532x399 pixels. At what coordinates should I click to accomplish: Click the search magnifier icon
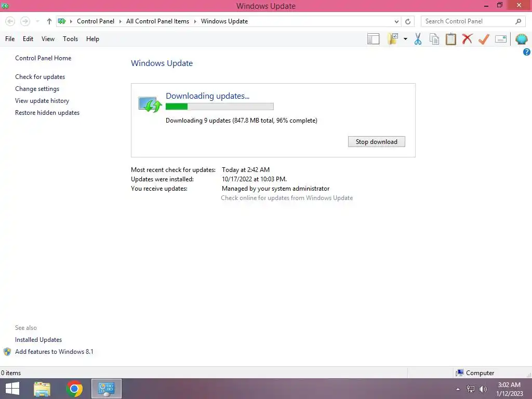pos(518,21)
